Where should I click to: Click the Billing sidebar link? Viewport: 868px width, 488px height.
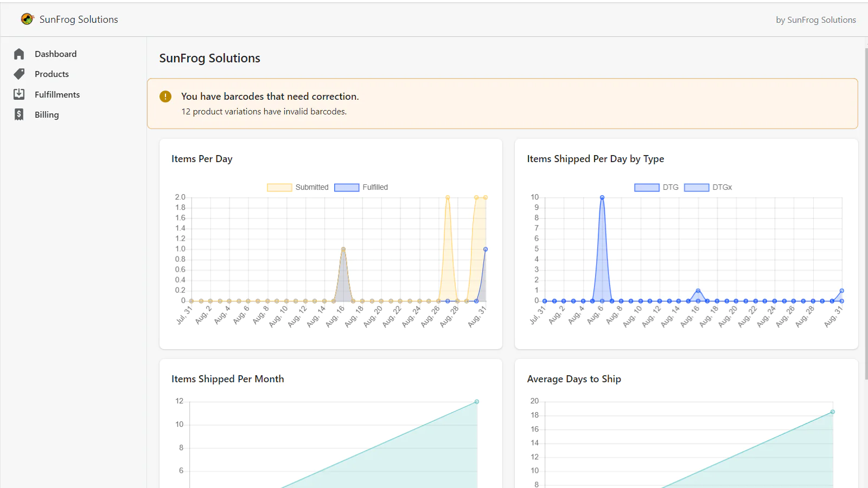pos(46,114)
